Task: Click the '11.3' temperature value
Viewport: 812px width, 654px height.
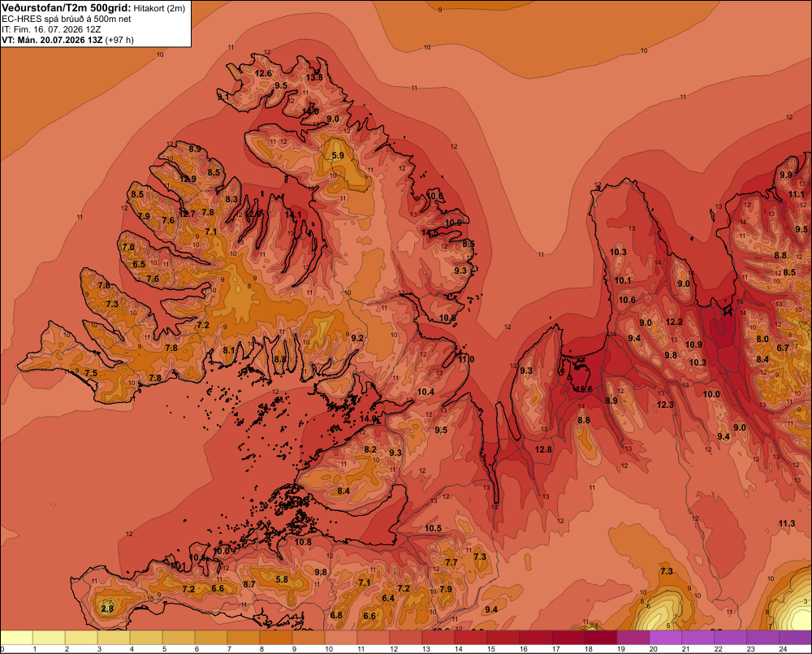Action: point(786,523)
